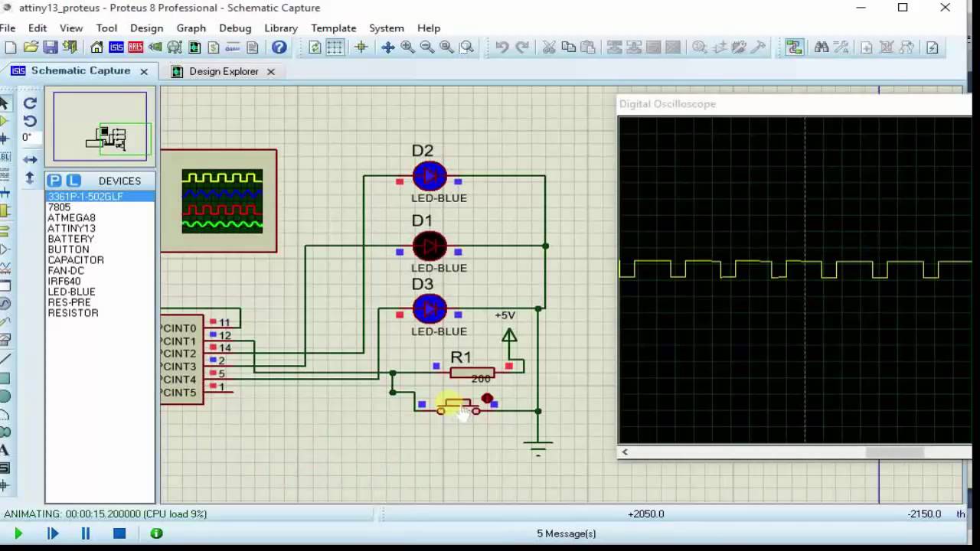Click the overview map thumbnail
The width and height of the screenshot is (980, 551).
coord(100,126)
